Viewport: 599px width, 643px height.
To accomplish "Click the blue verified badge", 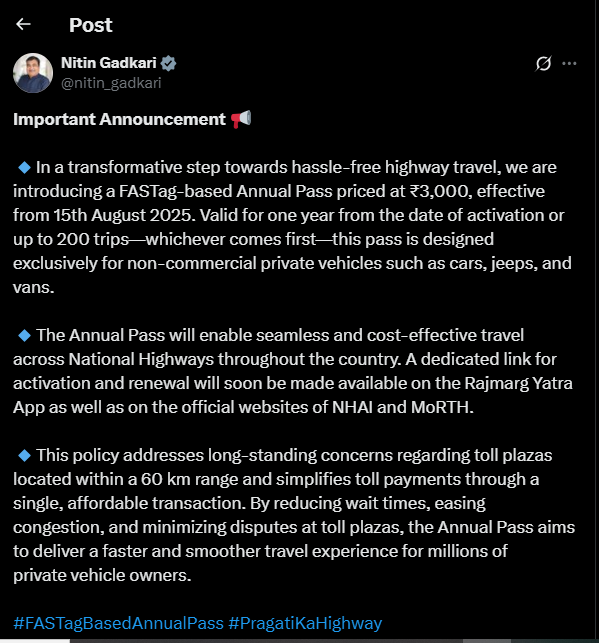I will [169, 63].
